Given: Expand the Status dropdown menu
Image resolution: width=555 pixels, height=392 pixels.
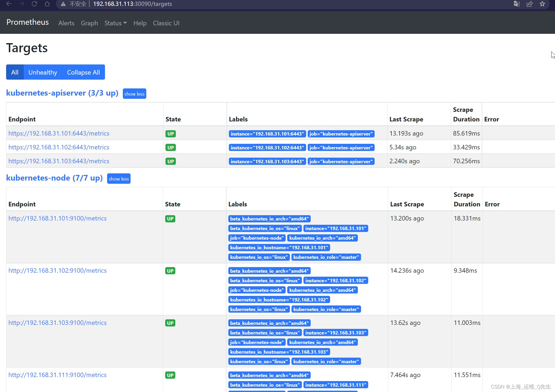Looking at the screenshot, I should (x=115, y=23).
